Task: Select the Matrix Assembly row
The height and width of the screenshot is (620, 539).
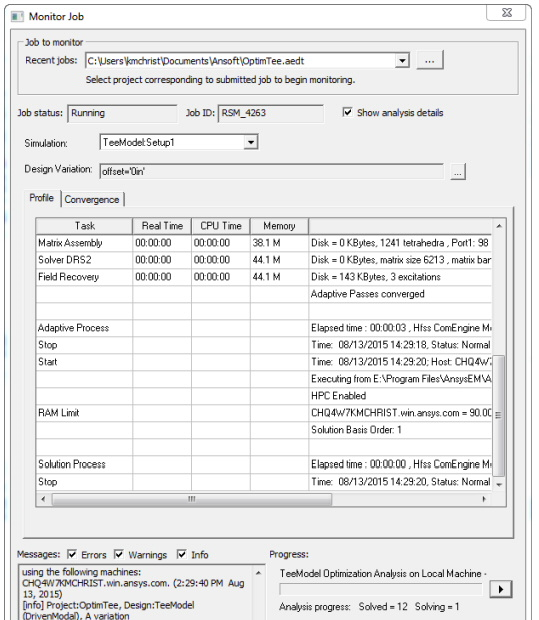Action: 264,243
